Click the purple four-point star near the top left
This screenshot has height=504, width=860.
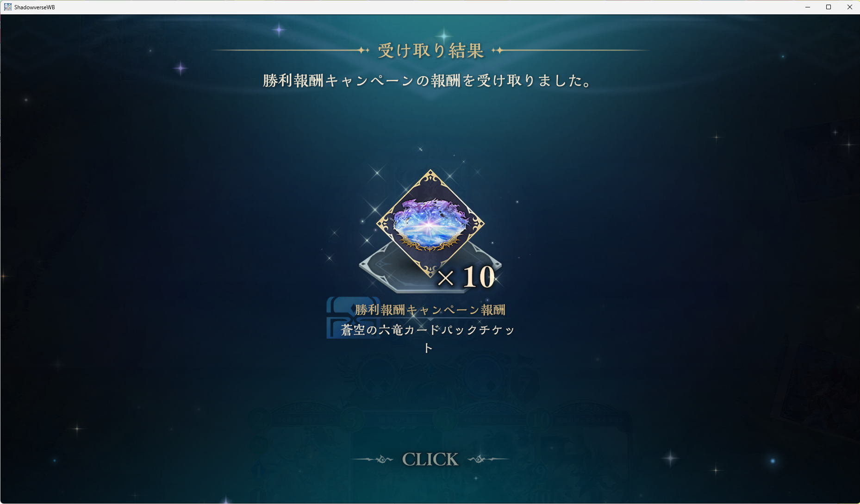coord(181,69)
